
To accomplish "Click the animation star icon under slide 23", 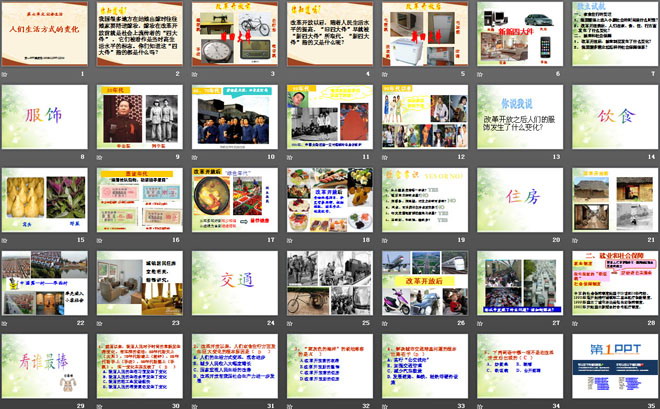I will pyautogui.click(x=100, y=324).
